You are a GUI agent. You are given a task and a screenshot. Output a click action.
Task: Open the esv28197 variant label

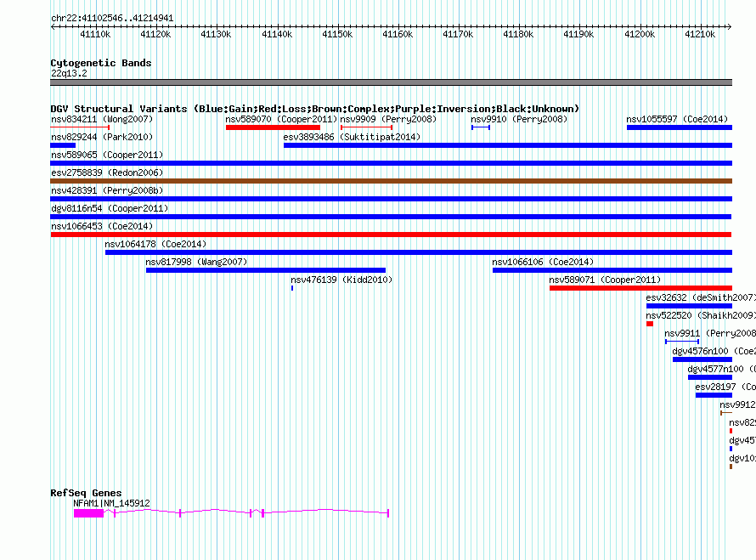[x=725, y=387]
